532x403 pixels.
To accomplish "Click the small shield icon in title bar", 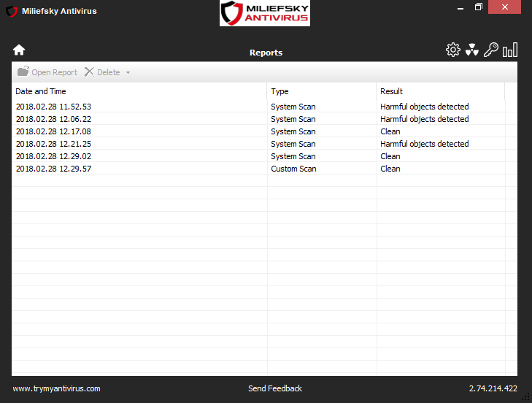I will [x=12, y=11].
